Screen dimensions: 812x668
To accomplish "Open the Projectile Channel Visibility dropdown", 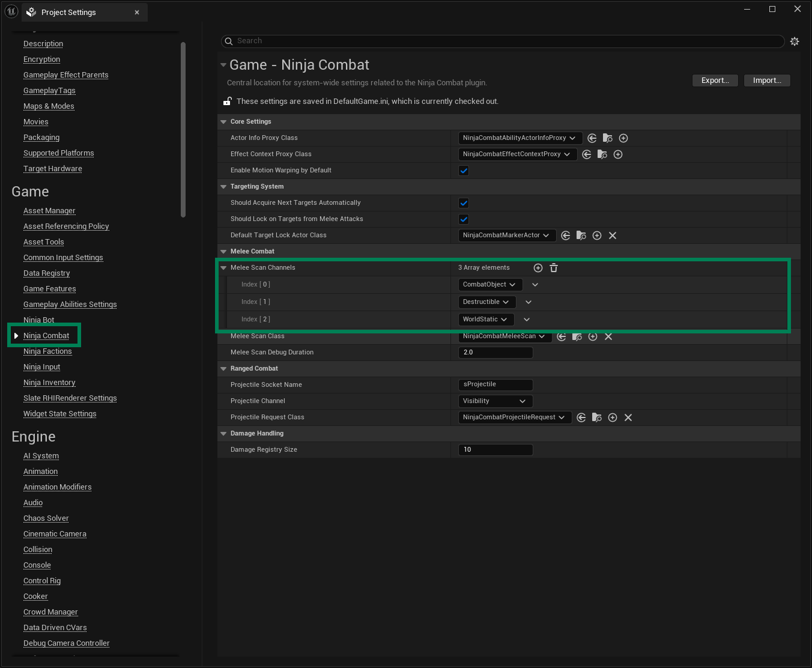I will (495, 401).
